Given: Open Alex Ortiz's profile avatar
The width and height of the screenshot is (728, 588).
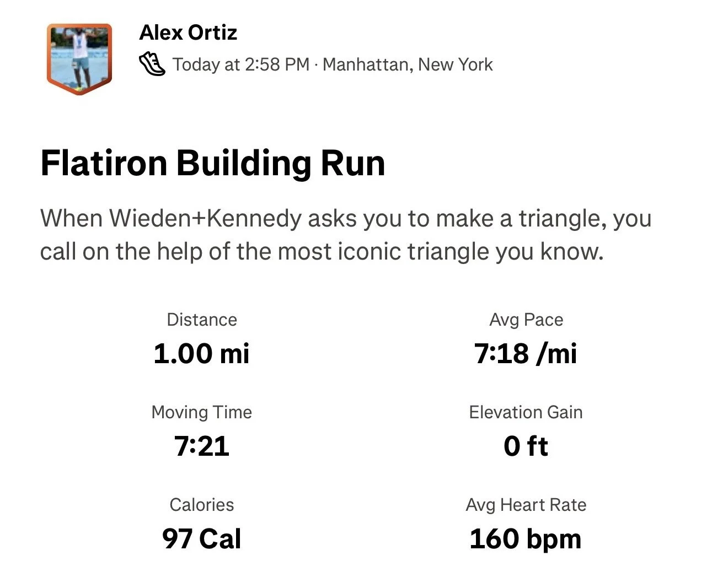Looking at the screenshot, I should 79,59.
